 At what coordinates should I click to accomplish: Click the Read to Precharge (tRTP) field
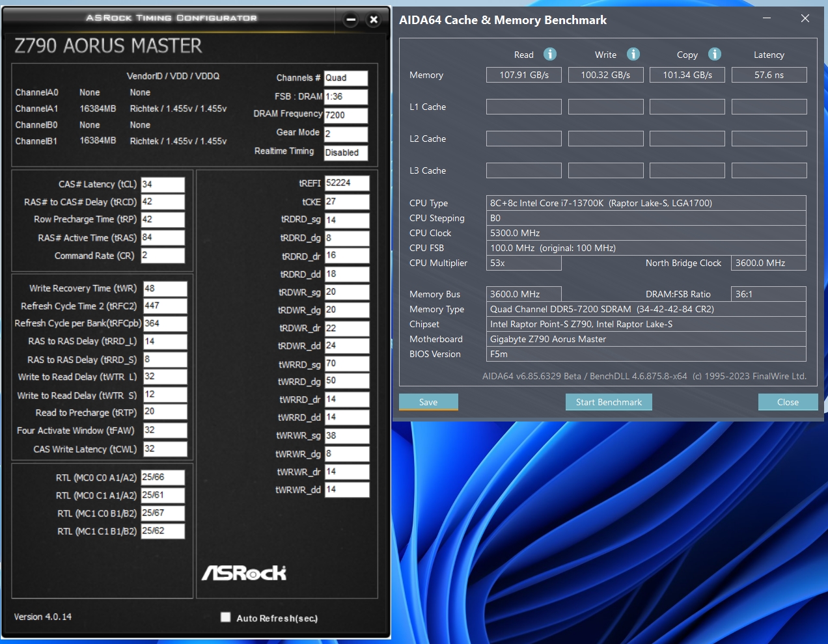pos(165,412)
